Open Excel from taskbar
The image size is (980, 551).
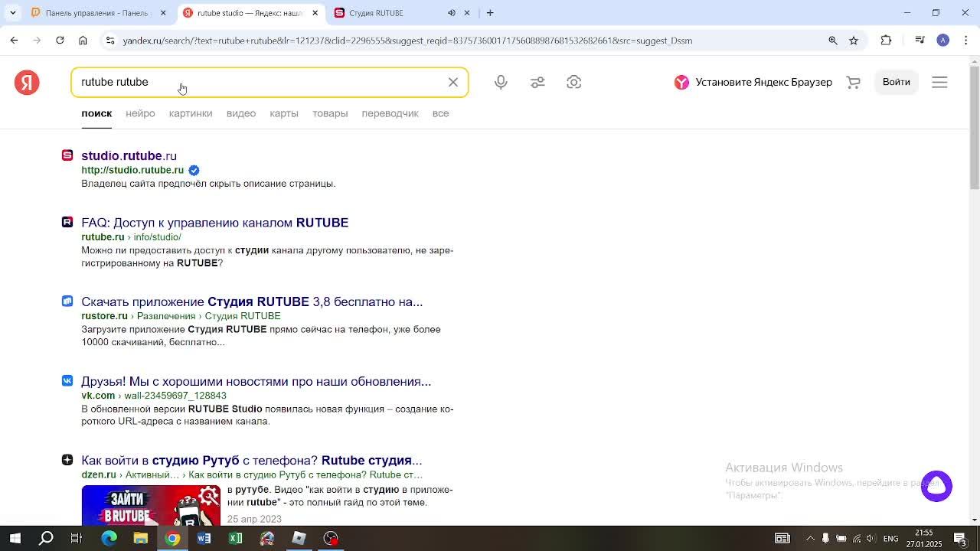[x=235, y=538]
